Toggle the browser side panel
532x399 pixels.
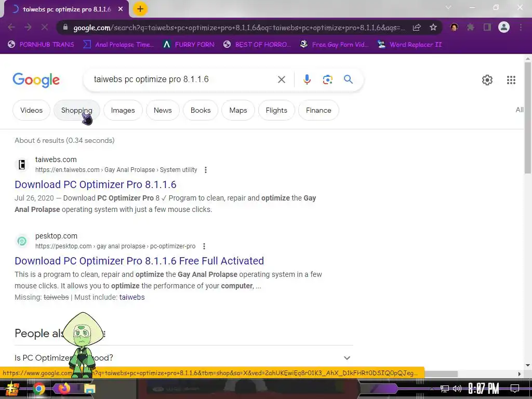[487, 27]
